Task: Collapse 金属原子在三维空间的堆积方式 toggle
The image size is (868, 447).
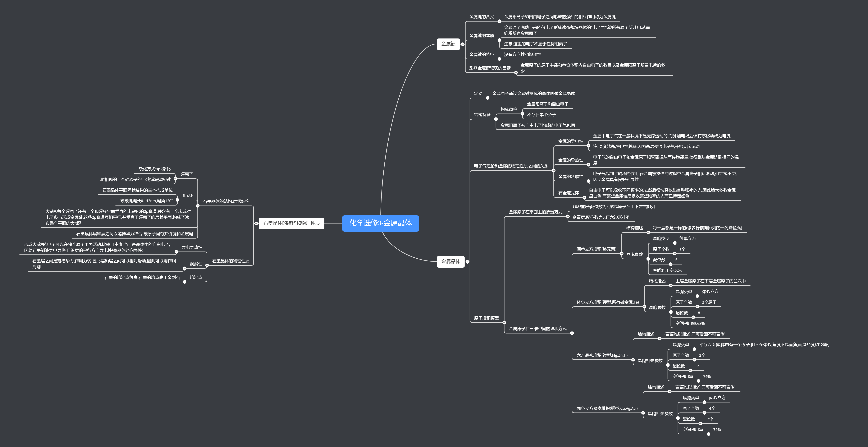Action: [x=572, y=333]
